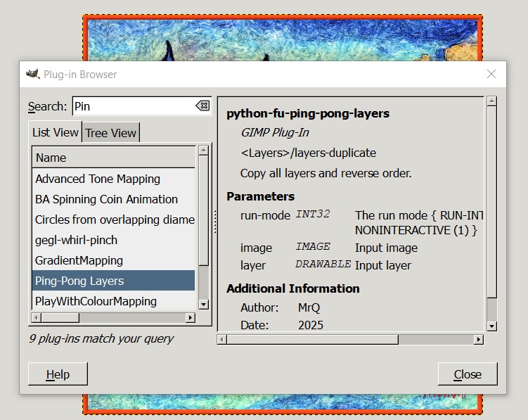
Task: Click the details pane scroll down arrow
Action: [491, 326]
